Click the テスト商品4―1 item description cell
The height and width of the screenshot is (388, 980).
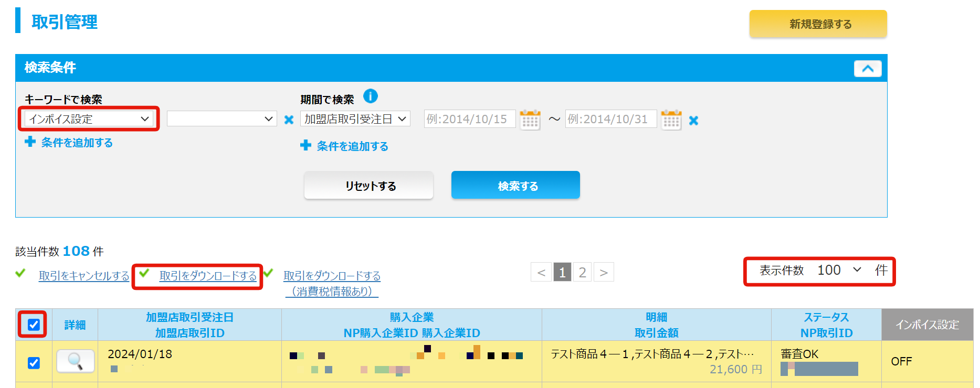(x=652, y=354)
